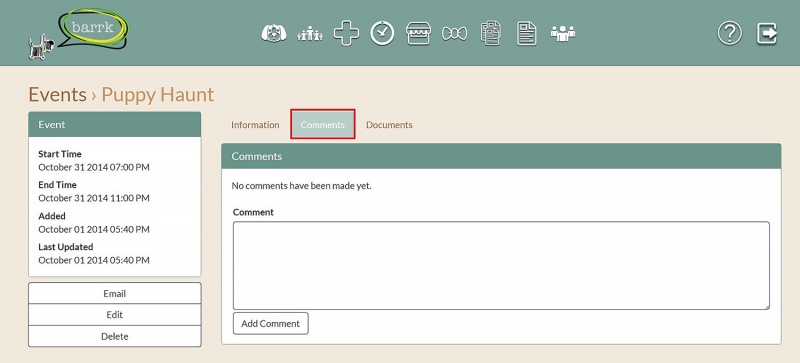The width and height of the screenshot is (800, 363).
Task: Click the Last Updated label
Action: [x=66, y=247]
